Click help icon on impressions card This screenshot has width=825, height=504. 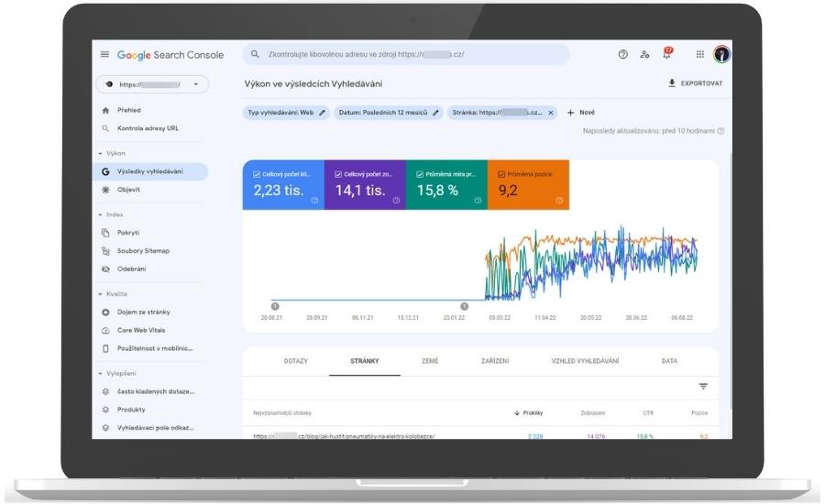396,201
